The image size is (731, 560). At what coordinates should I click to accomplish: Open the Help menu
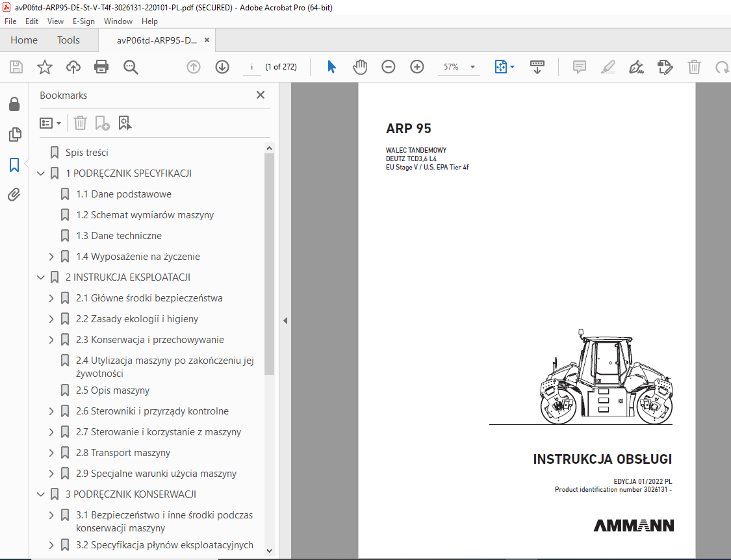149,21
